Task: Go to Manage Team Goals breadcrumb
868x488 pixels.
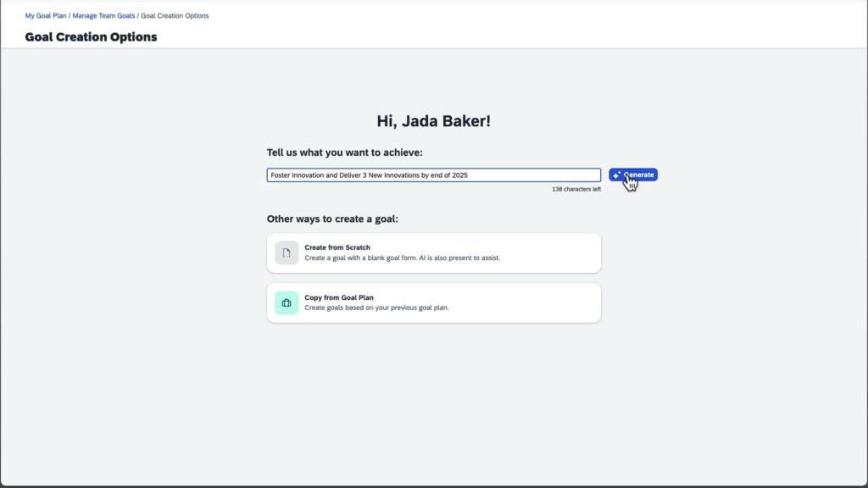Action: tap(103, 15)
